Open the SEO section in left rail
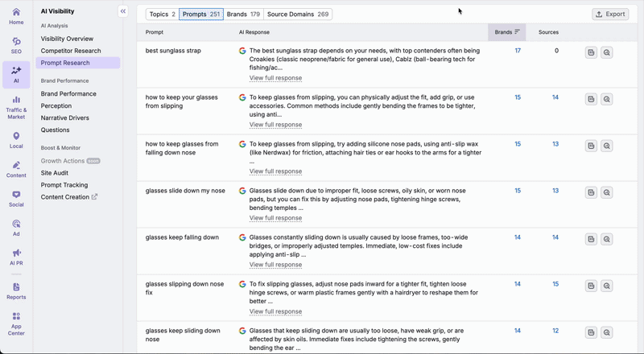This screenshot has height=354, width=644. click(x=16, y=45)
